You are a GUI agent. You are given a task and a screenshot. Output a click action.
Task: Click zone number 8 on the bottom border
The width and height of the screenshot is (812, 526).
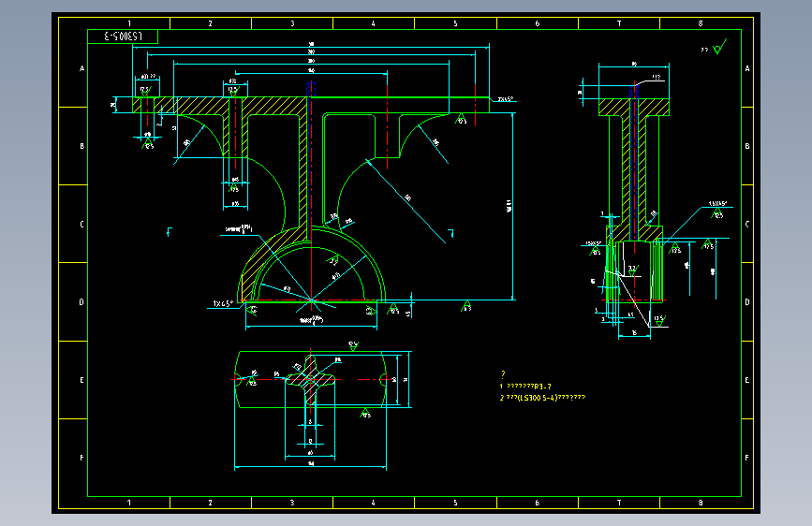[701, 503]
